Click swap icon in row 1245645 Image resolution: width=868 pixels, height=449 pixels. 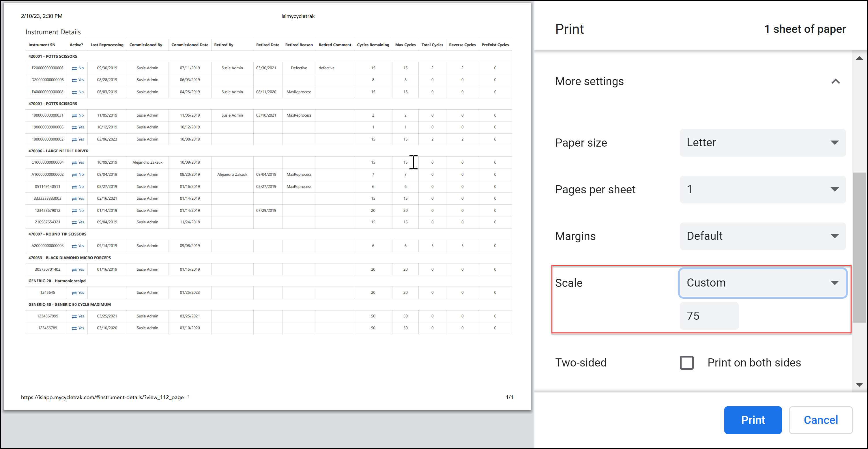point(74,293)
